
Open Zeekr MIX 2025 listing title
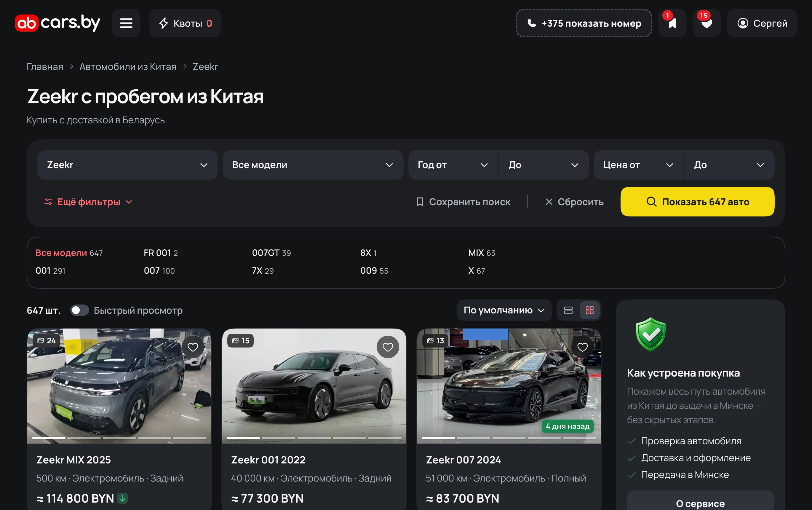click(73, 460)
